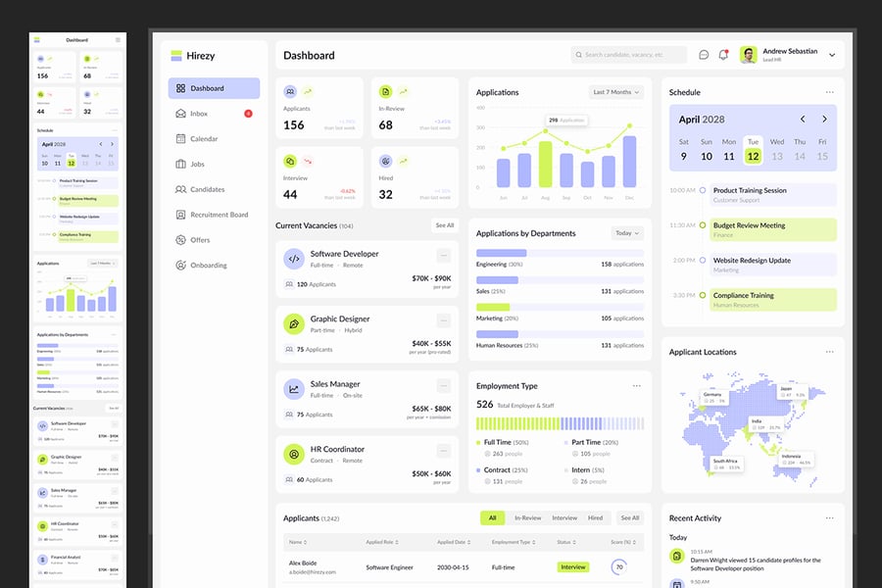This screenshot has width=882, height=588.
Task: Select Tuesday 12 in the calendar
Action: (753, 150)
